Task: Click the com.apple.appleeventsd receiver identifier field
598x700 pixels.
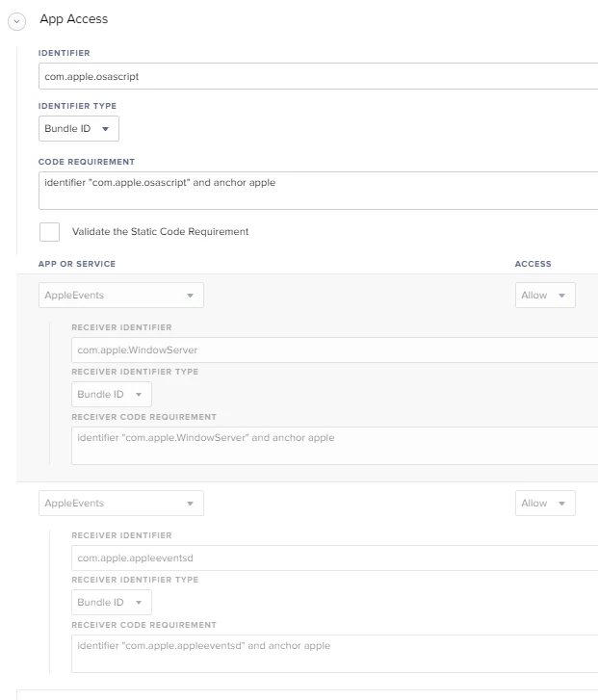Action: [334, 558]
